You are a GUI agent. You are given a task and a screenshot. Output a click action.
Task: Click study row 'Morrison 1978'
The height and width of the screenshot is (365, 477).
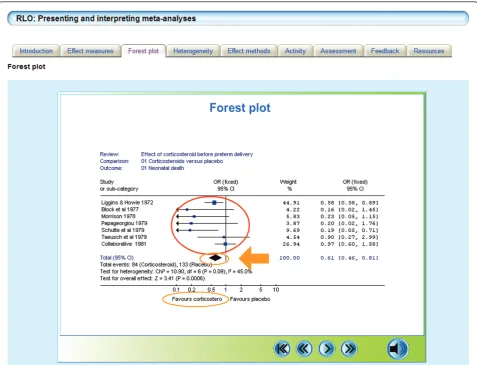118,216
